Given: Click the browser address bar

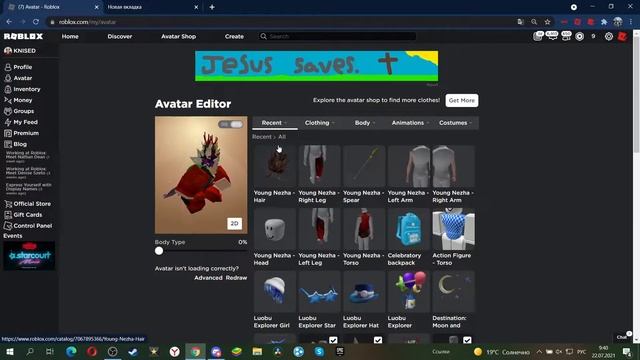Looking at the screenshot, I should coord(282,22).
